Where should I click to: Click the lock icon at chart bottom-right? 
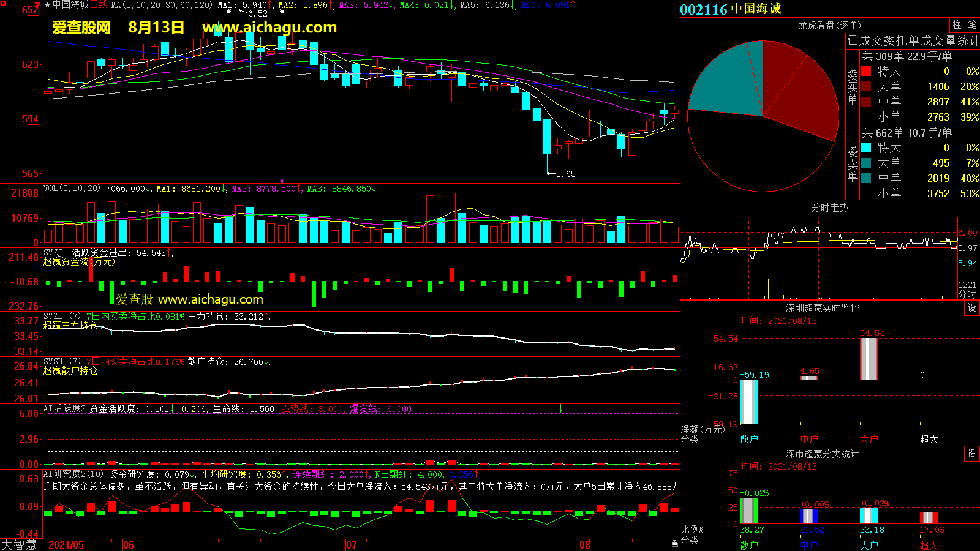click(x=674, y=543)
